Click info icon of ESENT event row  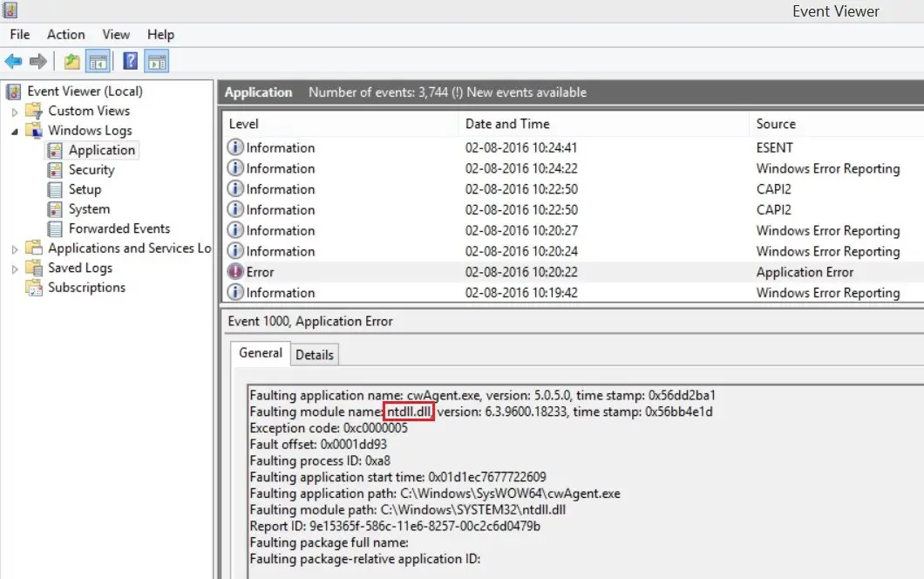pyautogui.click(x=235, y=146)
